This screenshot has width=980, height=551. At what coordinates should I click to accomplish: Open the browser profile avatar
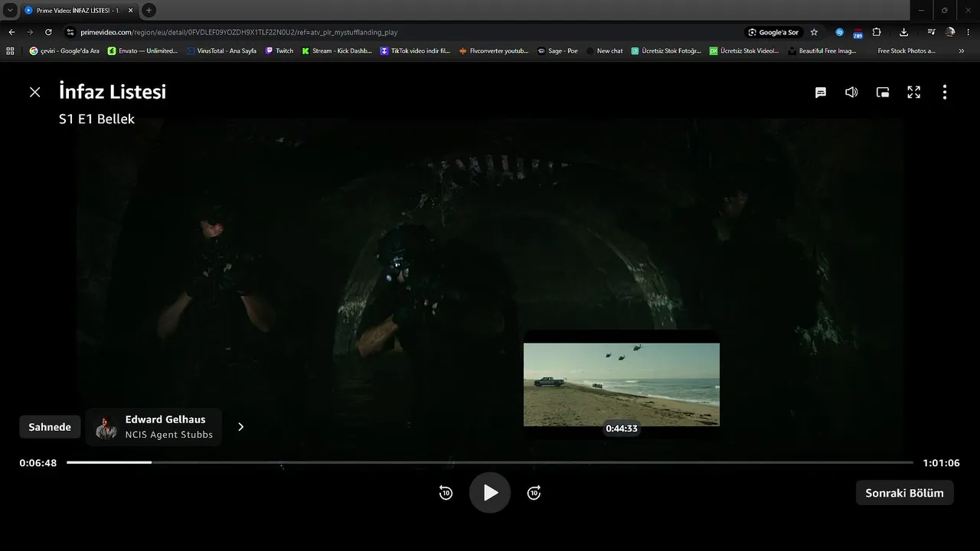click(950, 32)
